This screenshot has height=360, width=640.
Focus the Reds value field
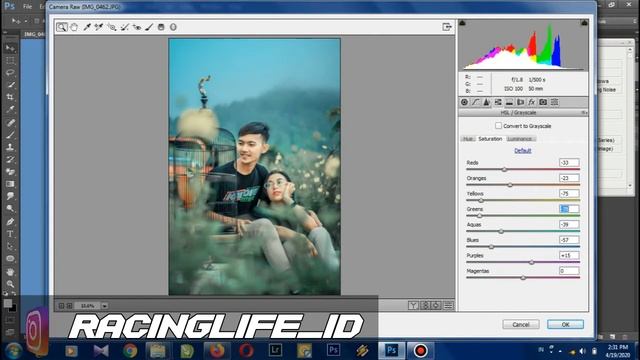(569, 162)
